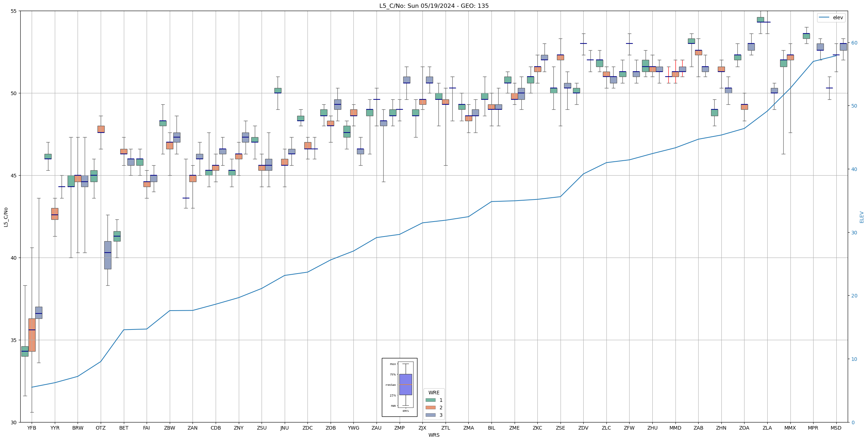Click the x-axis label 'ZLA'
868x441 pixels.
point(767,428)
